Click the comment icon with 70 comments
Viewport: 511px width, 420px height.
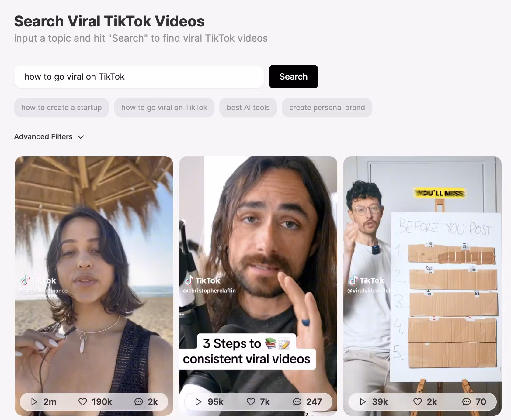pos(466,402)
